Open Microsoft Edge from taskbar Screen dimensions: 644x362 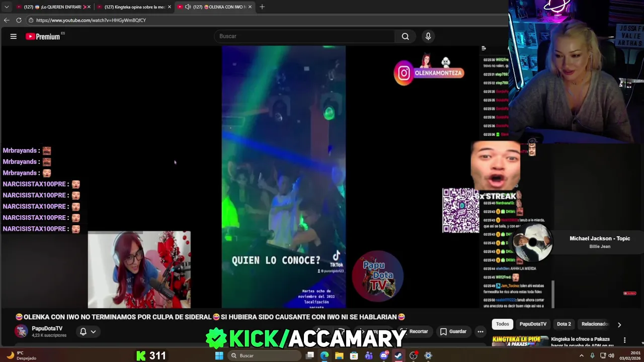[x=325, y=355]
